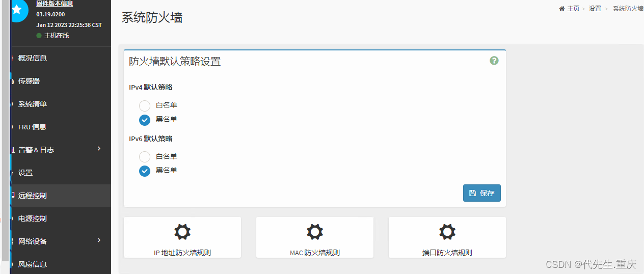This screenshot has width=644, height=274.
Task: Open 网络设备 in the sidebar
Action: (60, 241)
